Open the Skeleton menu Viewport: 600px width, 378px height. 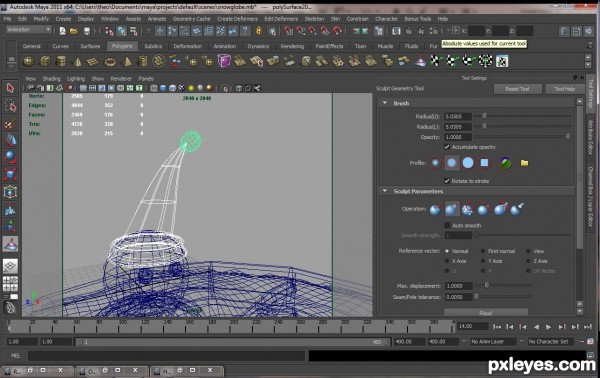314,19
